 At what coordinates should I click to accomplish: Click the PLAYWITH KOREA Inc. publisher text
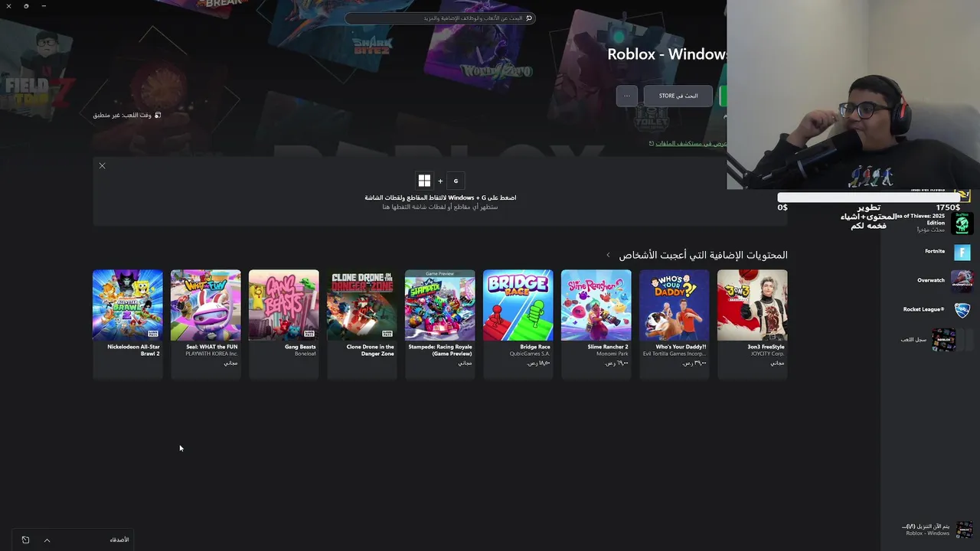coord(212,354)
